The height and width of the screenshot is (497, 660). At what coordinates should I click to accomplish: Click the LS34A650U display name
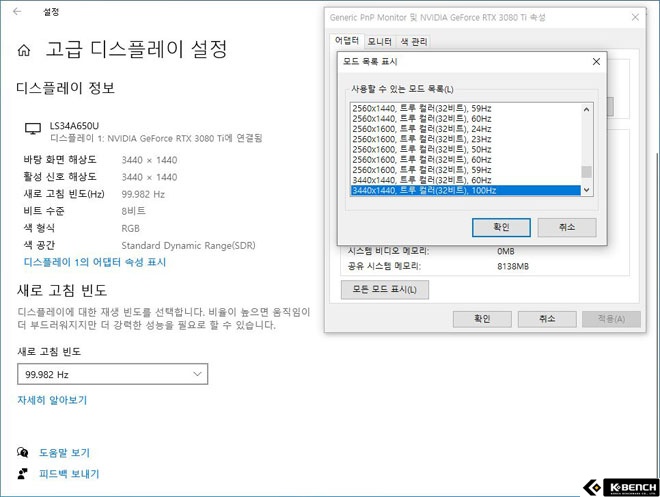(74, 126)
